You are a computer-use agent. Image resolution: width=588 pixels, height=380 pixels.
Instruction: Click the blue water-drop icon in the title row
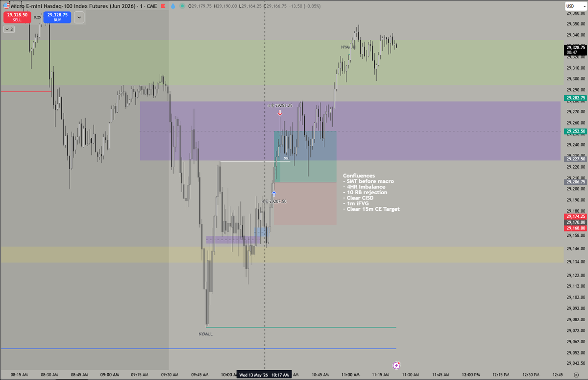click(x=172, y=6)
